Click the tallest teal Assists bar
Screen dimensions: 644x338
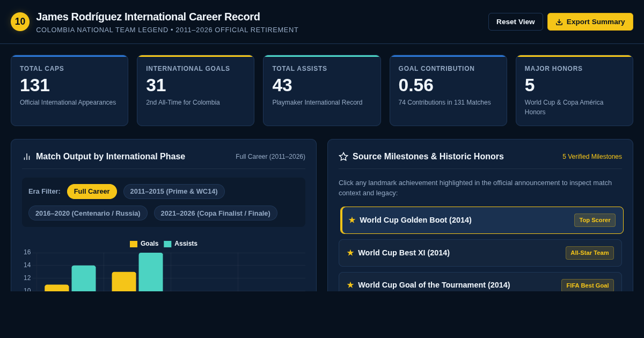[x=151, y=272]
